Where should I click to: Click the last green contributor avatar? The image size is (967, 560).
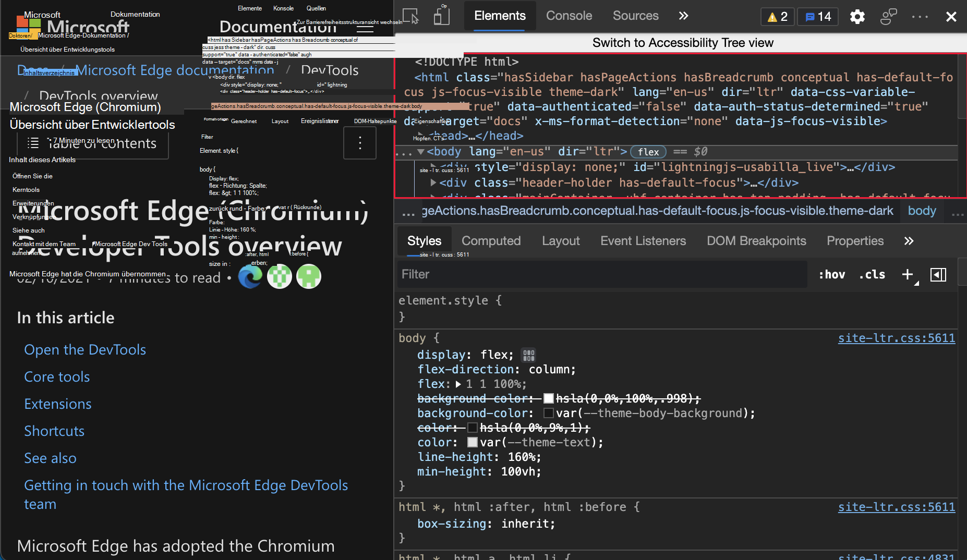(309, 276)
